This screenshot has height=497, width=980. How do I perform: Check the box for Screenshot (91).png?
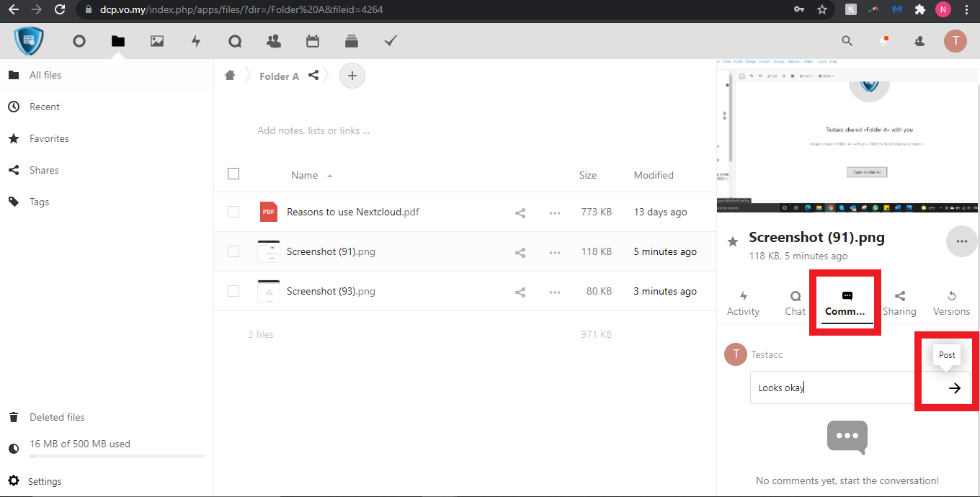pyautogui.click(x=233, y=251)
